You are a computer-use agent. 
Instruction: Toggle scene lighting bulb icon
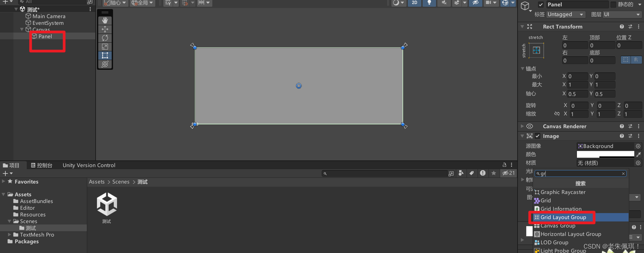pyautogui.click(x=429, y=3)
